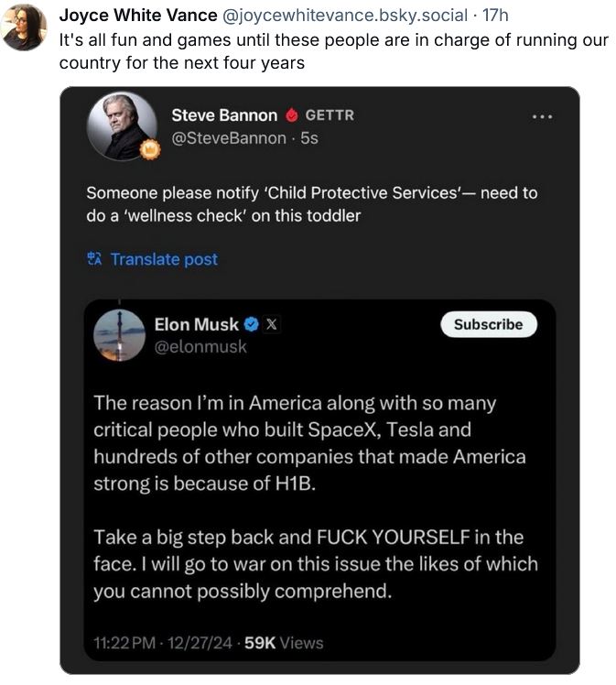Image resolution: width=616 pixels, height=685 pixels.
Task: Click the Steve Bannon display name
Action: point(224,115)
